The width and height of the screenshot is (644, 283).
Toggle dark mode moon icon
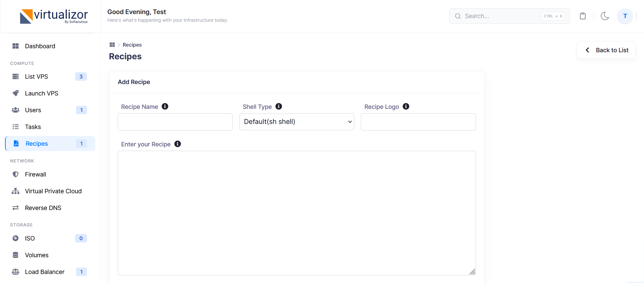pyautogui.click(x=605, y=16)
